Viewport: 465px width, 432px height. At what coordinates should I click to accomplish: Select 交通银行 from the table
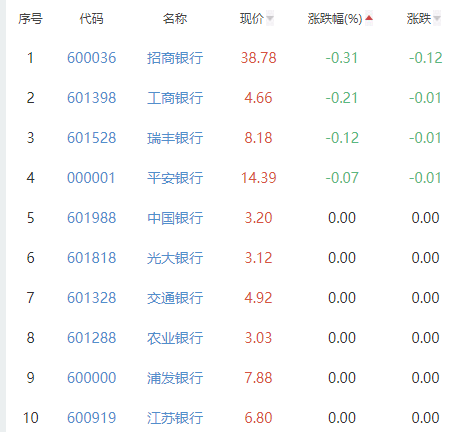[175, 298]
